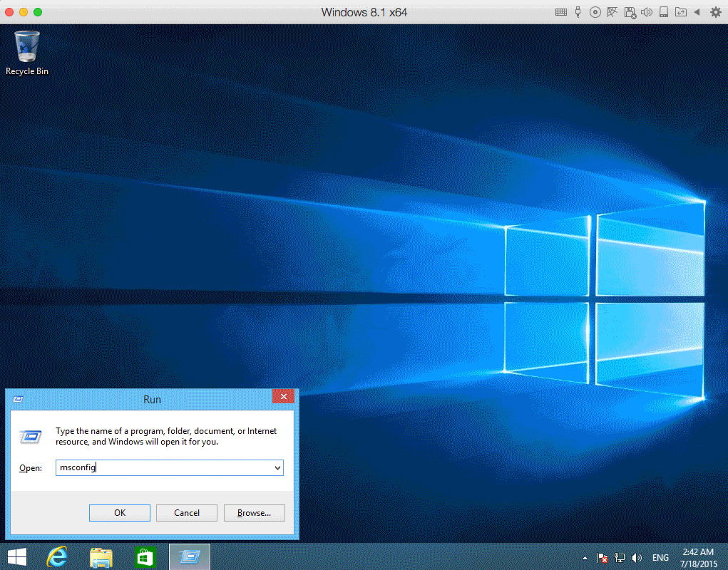Click the VM shared folders icon

pos(681,12)
